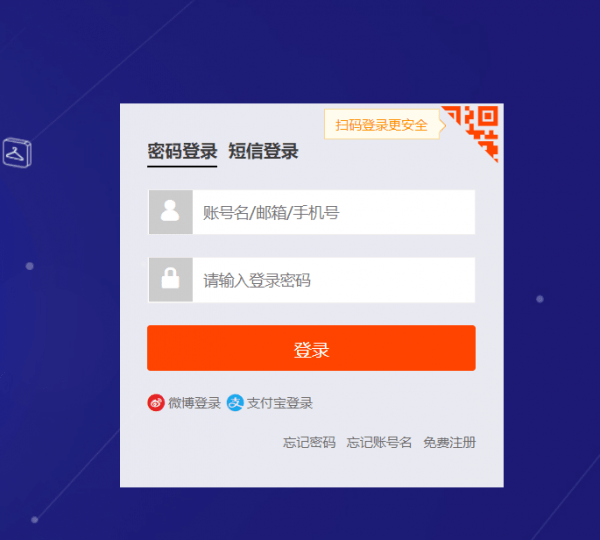Image resolution: width=600 pixels, height=540 pixels.
Task: Click the glowing dot left of the login panel
Action: coord(29,266)
